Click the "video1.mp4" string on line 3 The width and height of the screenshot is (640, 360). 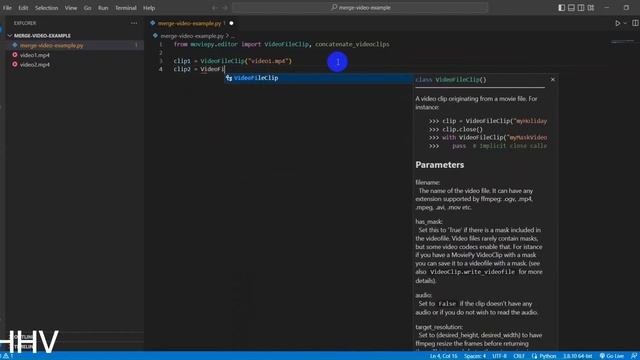(x=268, y=61)
